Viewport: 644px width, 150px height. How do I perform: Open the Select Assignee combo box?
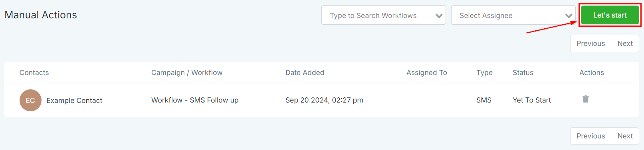pyautogui.click(x=513, y=15)
